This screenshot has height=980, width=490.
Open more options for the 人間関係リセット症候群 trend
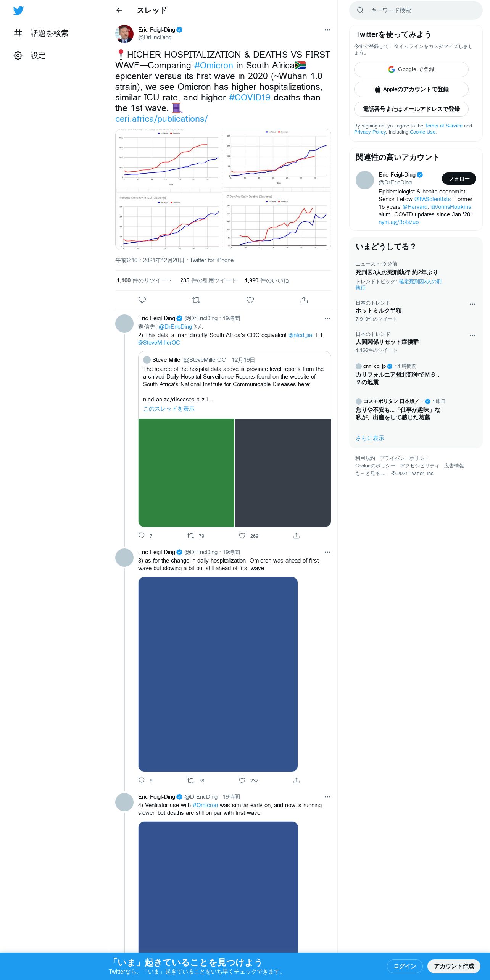tap(472, 335)
